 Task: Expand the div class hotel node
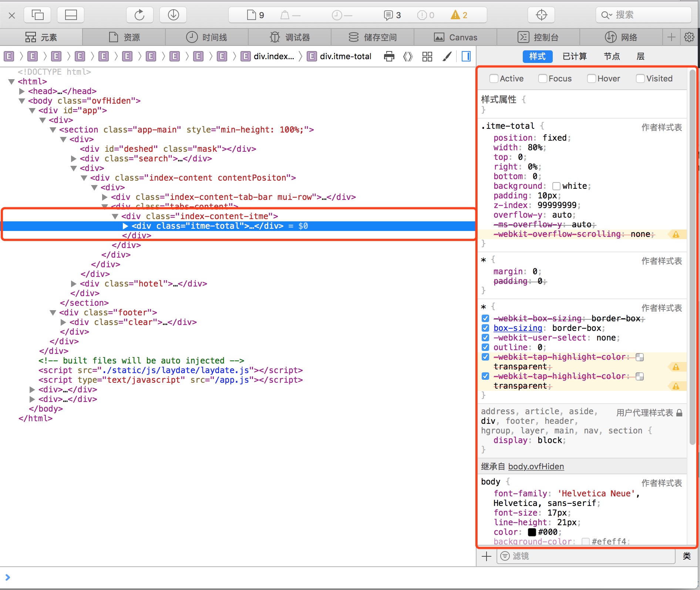(74, 284)
